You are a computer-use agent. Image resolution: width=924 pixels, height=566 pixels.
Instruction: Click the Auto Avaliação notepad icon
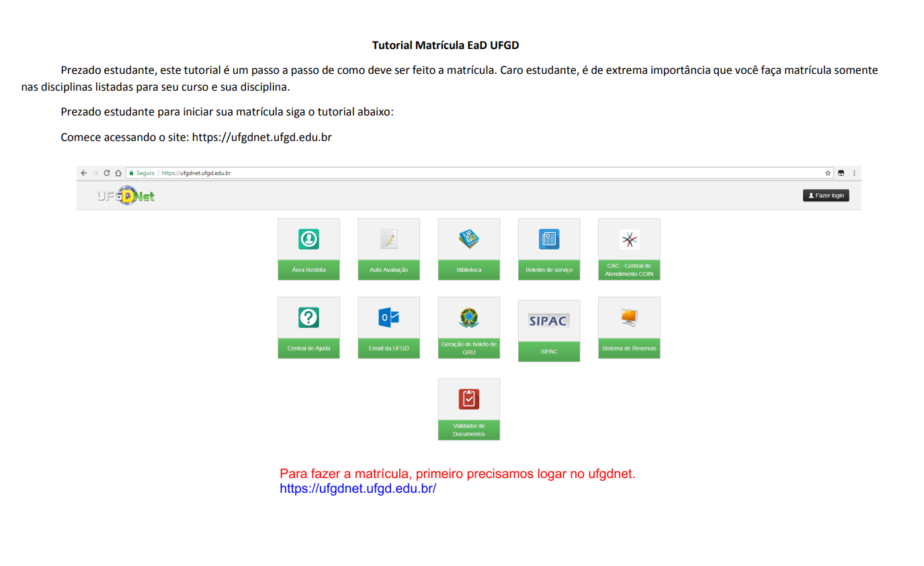[x=388, y=239]
